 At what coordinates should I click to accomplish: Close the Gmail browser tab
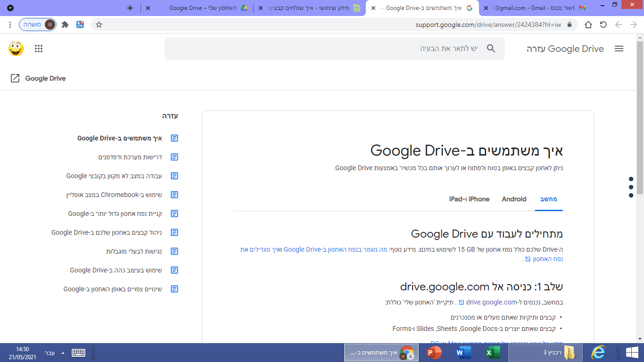pos(486,8)
